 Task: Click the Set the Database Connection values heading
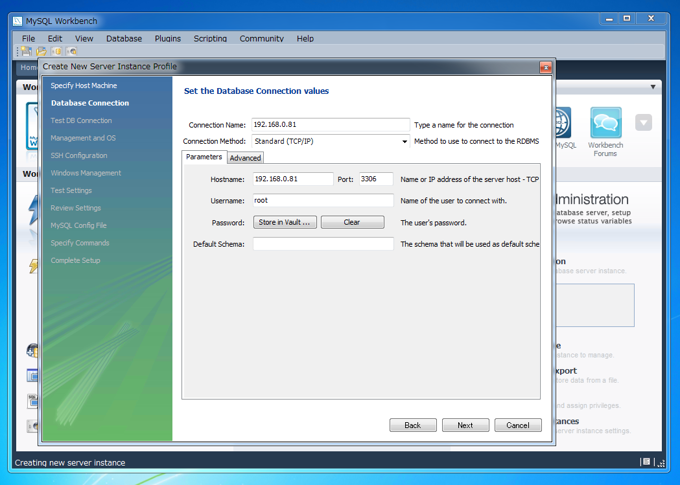(256, 91)
